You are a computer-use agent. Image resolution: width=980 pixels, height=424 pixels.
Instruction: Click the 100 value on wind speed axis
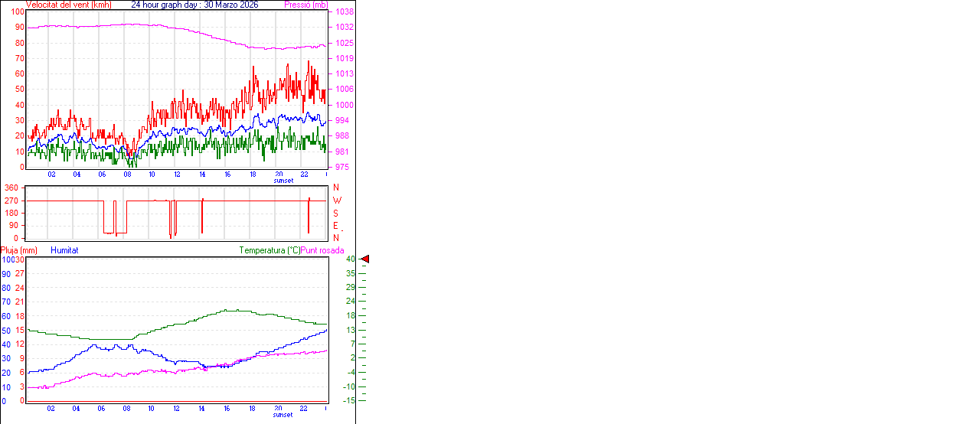click(17, 11)
